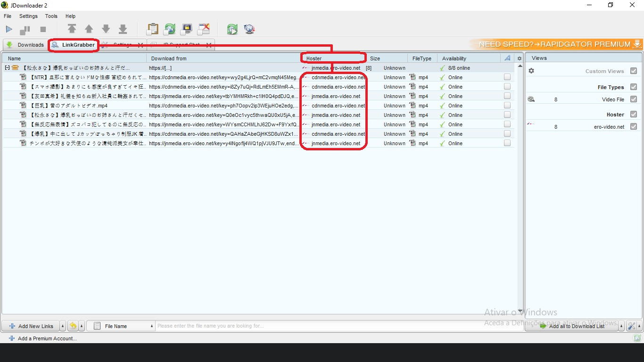Viewport: 644px width, 362px height.
Task: Tick the checkbox in the key=i8Zy7uQj row
Action: [x=507, y=86]
